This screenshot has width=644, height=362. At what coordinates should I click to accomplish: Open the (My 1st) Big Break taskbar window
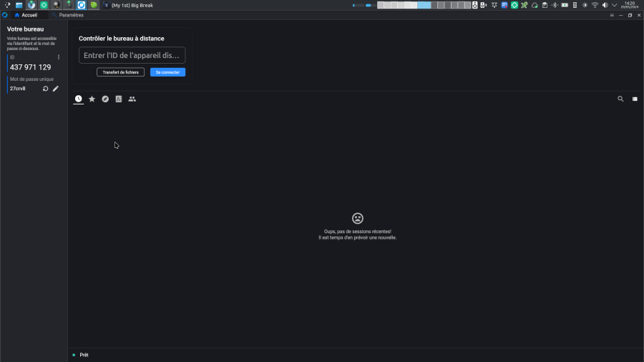[x=129, y=5]
